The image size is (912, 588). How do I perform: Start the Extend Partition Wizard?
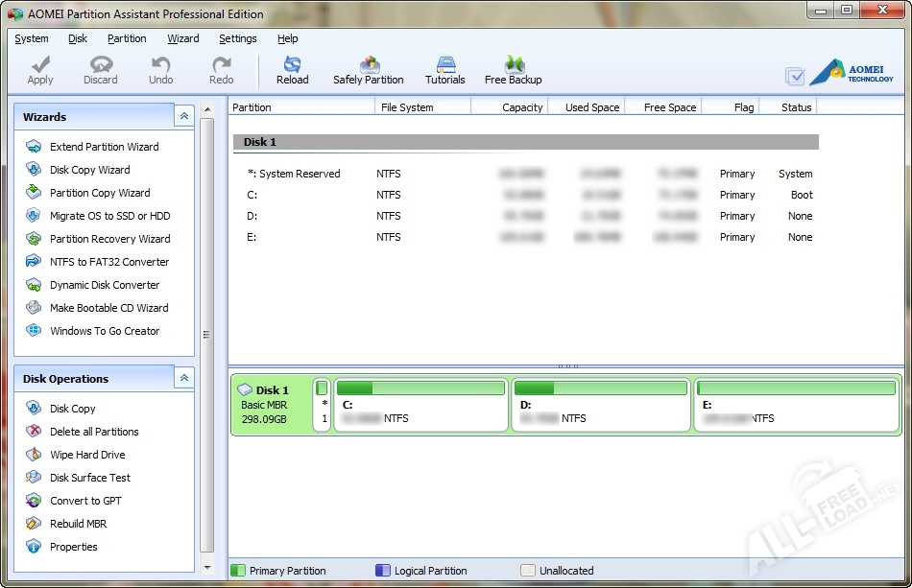[x=104, y=147]
